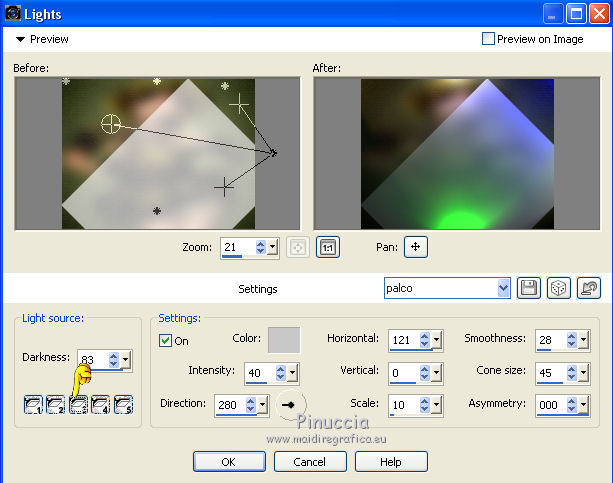Click the Cancel button

tap(310, 461)
